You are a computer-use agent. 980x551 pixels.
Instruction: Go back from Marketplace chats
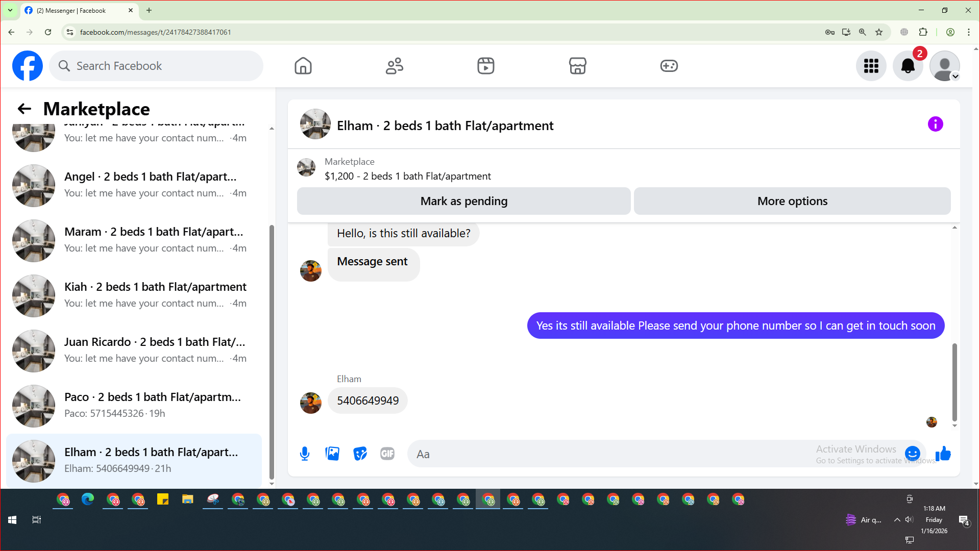(x=24, y=109)
